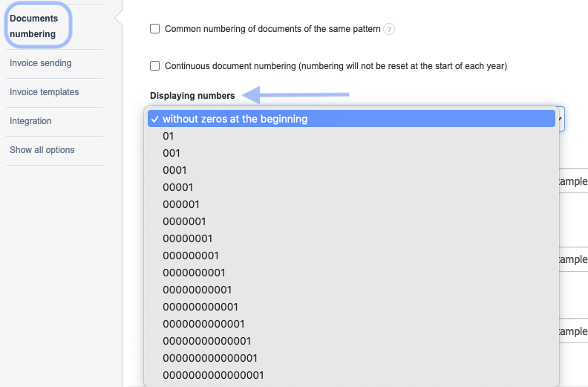Screen dimensions: 588x387
Task: Open Documents numbering settings tab
Action: click(33, 26)
